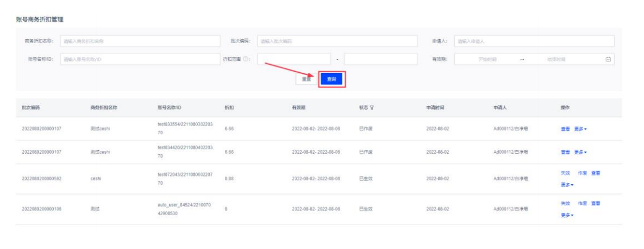Select batch code cell in test034420 row
This screenshot has height=249, width=644.
tap(42, 153)
